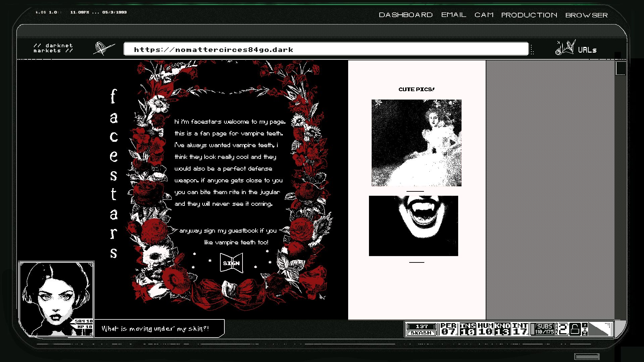
Task: Click the thorn icon beside URLs
Action: 566,48
